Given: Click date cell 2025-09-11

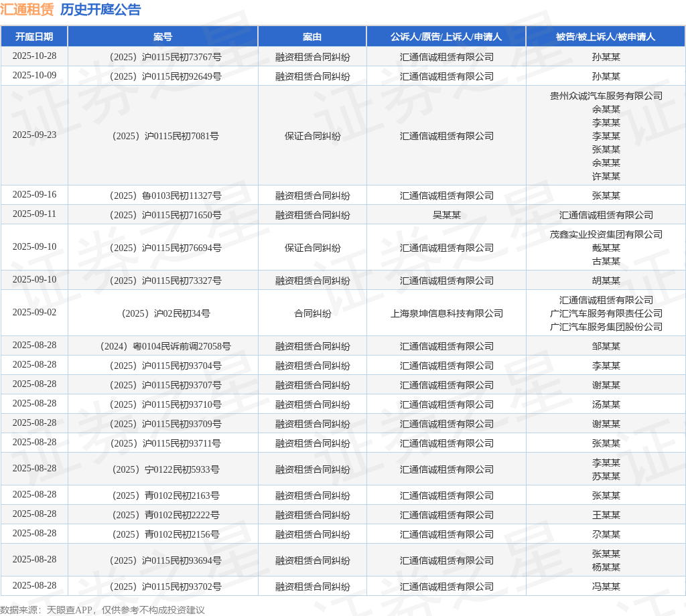Looking at the screenshot, I should click(34, 214).
